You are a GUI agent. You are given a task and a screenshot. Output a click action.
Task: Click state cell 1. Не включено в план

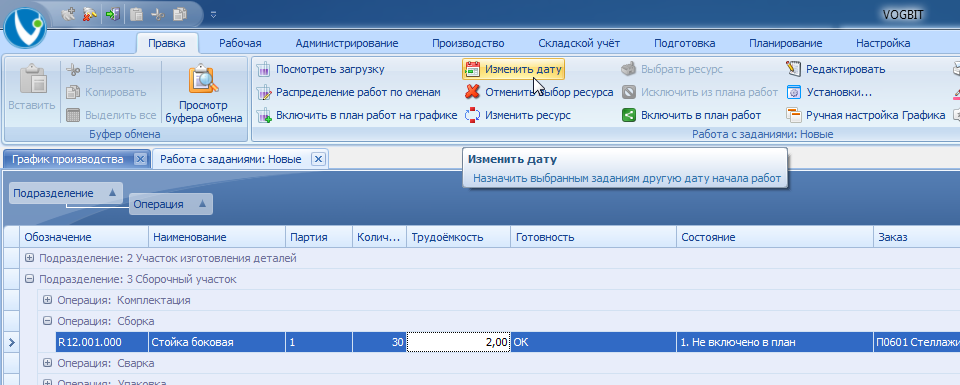pyautogui.click(x=775, y=342)
